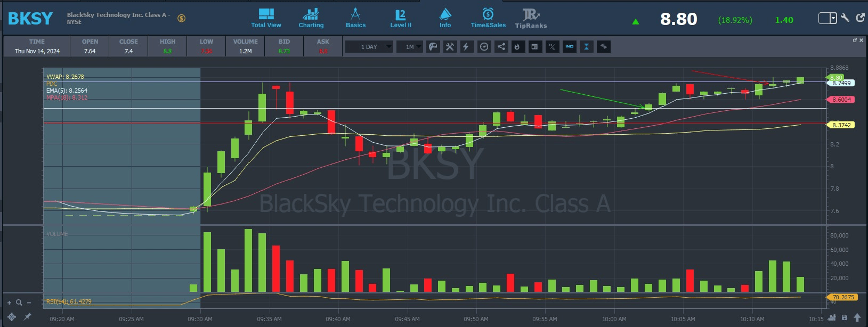Click the green up-arrow next to the price

click(635, 22)
